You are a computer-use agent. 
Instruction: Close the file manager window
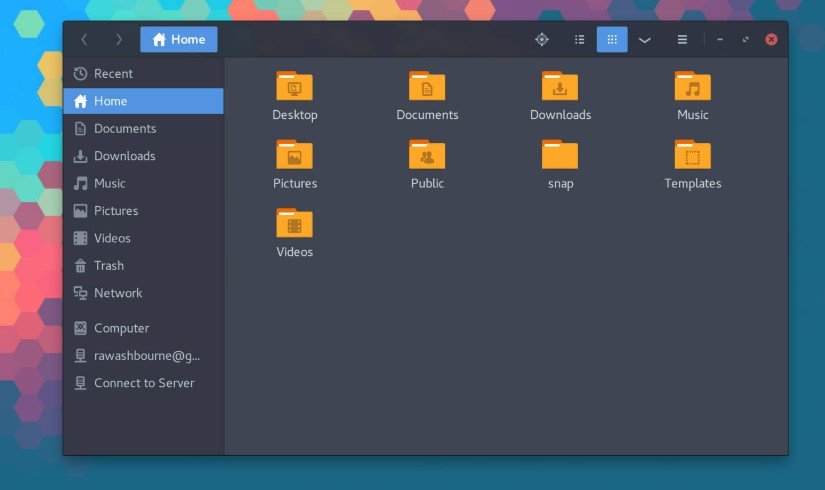771,39
